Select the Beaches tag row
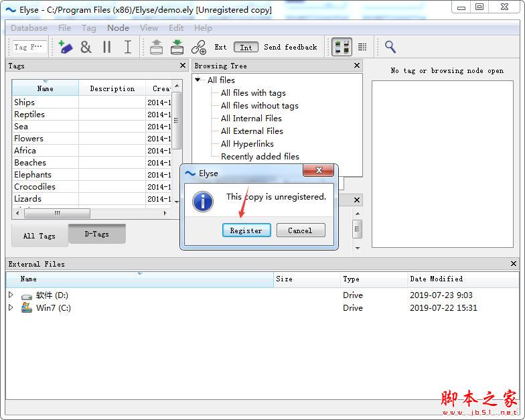This screenshot has height=420, width=525. 92,162
